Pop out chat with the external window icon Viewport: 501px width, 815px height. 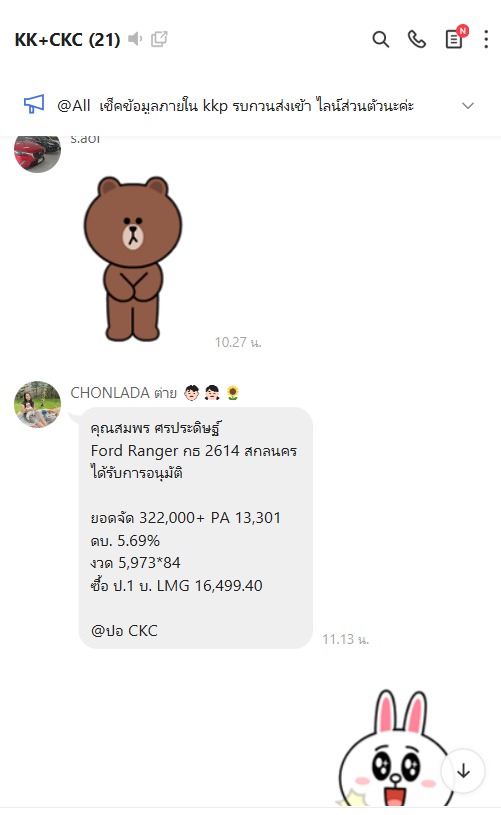pyautogui.click(x=159, y=39)
